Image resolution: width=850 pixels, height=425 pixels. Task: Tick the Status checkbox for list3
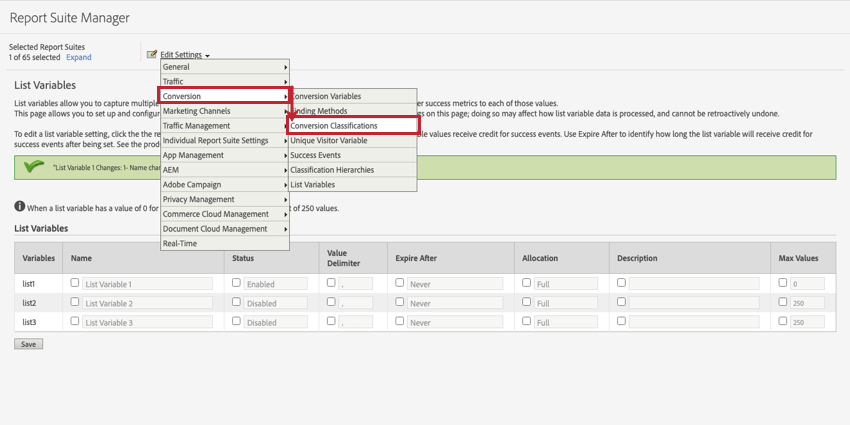(x=236, y=321)
